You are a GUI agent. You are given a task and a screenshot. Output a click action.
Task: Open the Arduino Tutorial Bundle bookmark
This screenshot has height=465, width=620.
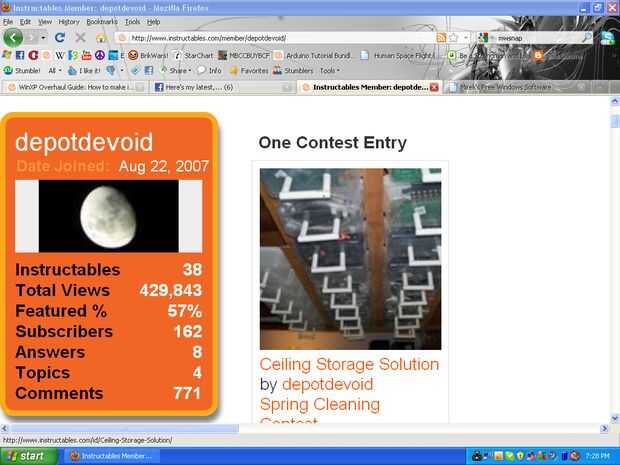(313, 55)
